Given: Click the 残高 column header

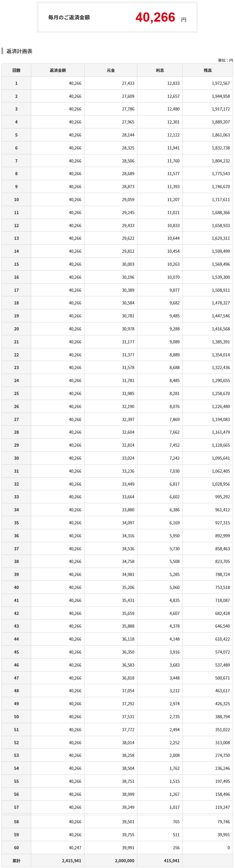Looking at the screenshot, I should click(x=208, y=70).
